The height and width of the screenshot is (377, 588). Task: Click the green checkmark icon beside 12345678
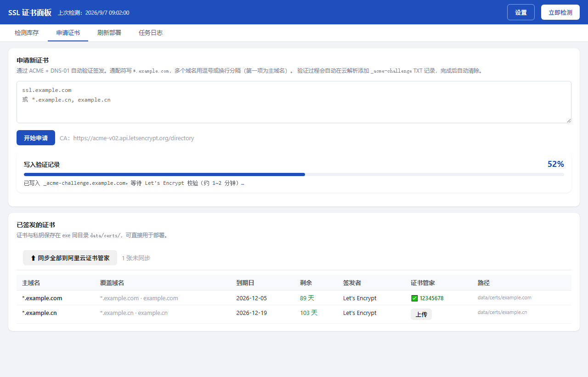(414, 298)
